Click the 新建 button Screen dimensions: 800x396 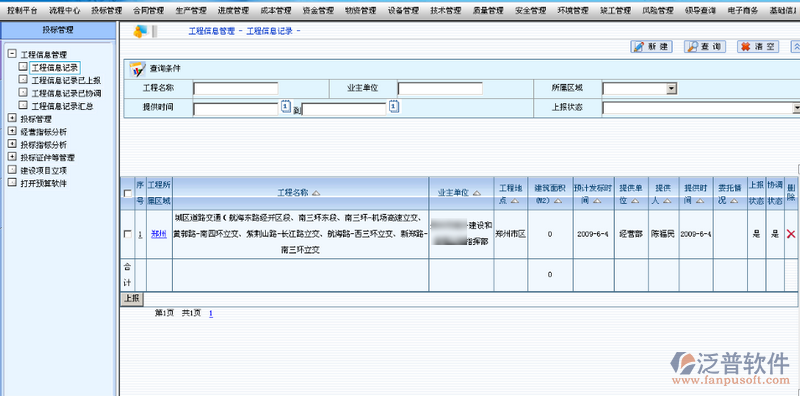pos(652,47)
